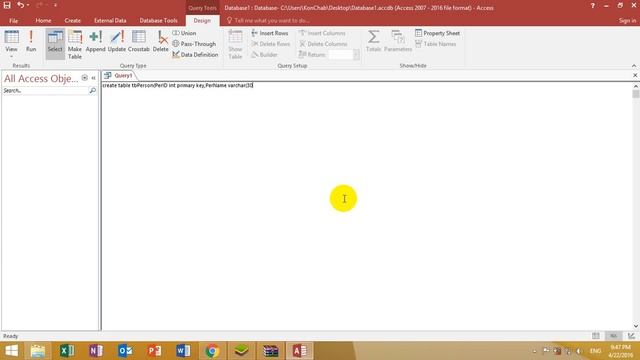The image size is (640, 360).
Task: Select Data Definition query option
Action: tap(195, 54)
